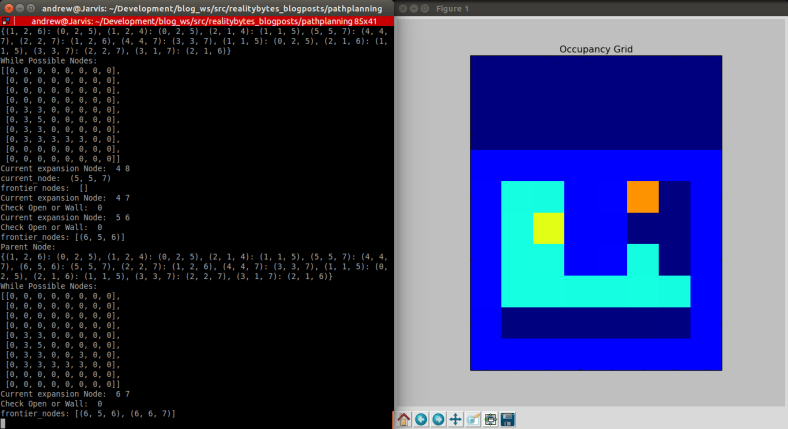Click the orange cell in the grid
Image resolution: width=788 pixels, height=429 pixels.
[x=642, y=197]
